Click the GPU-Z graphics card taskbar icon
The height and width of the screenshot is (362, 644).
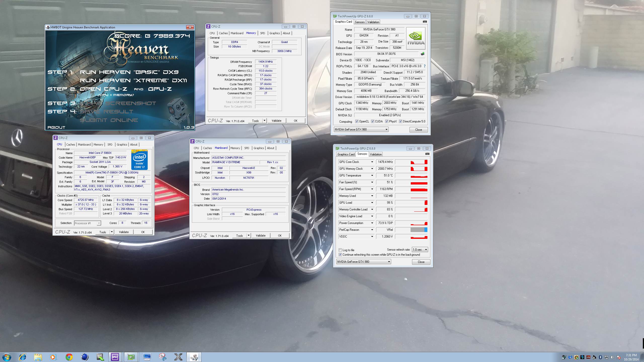[131, 357]
